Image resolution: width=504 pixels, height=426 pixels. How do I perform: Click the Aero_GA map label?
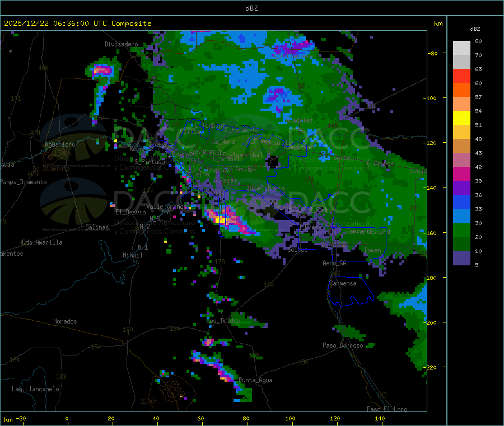pyautogui.click(x=335, y=263)
